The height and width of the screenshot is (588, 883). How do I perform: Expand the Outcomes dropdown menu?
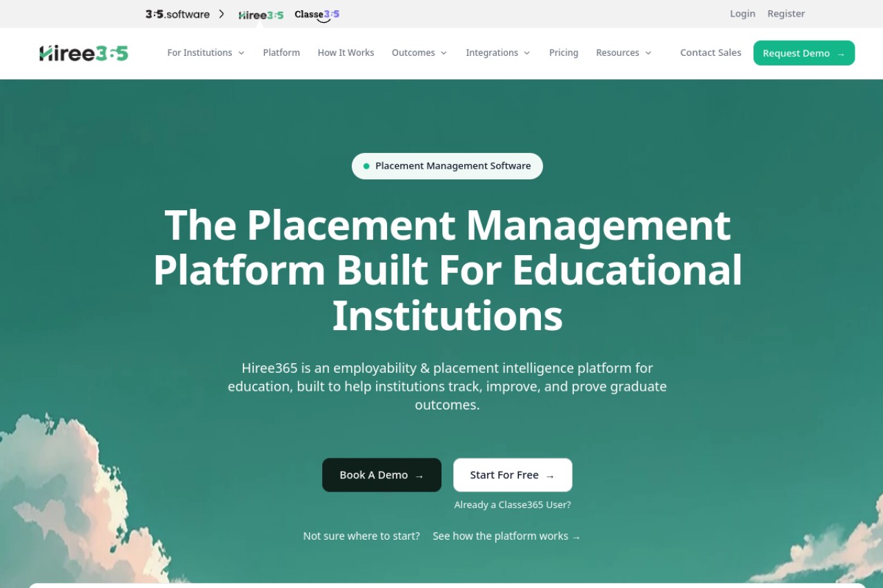coord(419,53)
